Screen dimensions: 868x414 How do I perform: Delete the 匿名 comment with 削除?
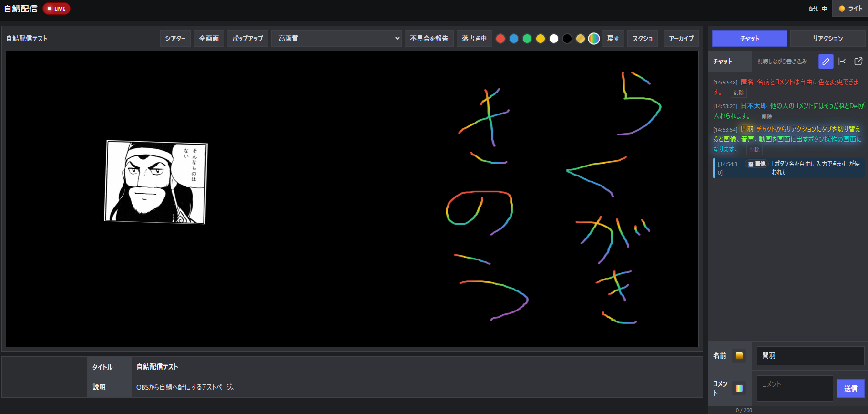[x=739, y=93]
